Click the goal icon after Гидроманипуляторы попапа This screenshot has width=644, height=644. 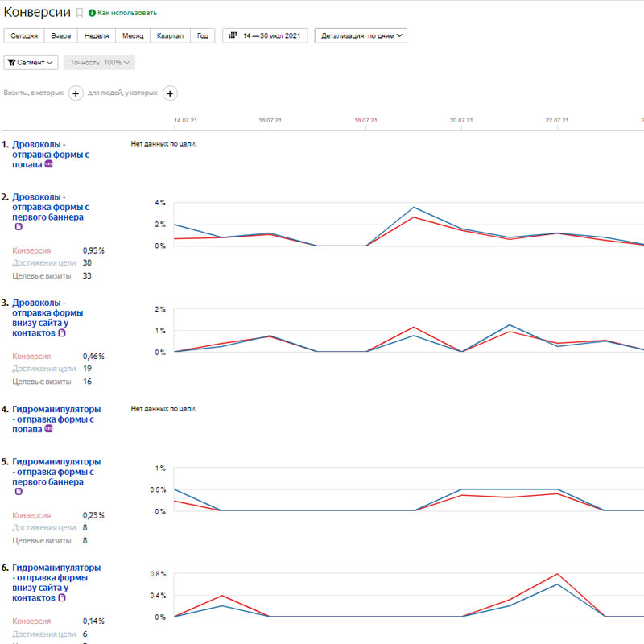pyautogui.click(x=49, y=429)
